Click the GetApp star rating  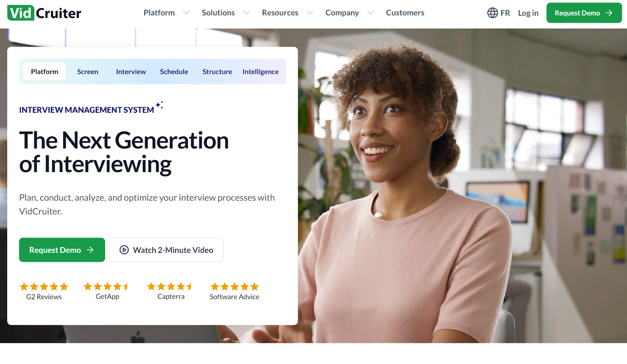point(106,287)
